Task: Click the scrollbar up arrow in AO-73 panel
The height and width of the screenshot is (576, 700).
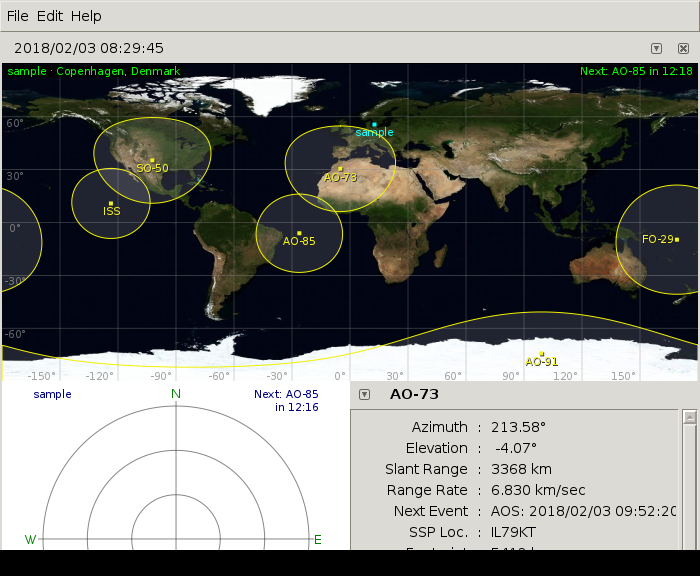Action: [x=690, y=417]
